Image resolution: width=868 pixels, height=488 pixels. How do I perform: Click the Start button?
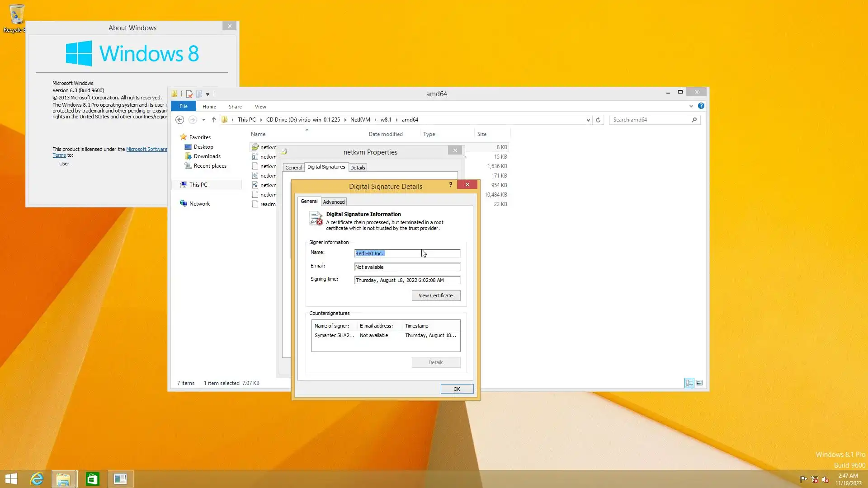11,479
